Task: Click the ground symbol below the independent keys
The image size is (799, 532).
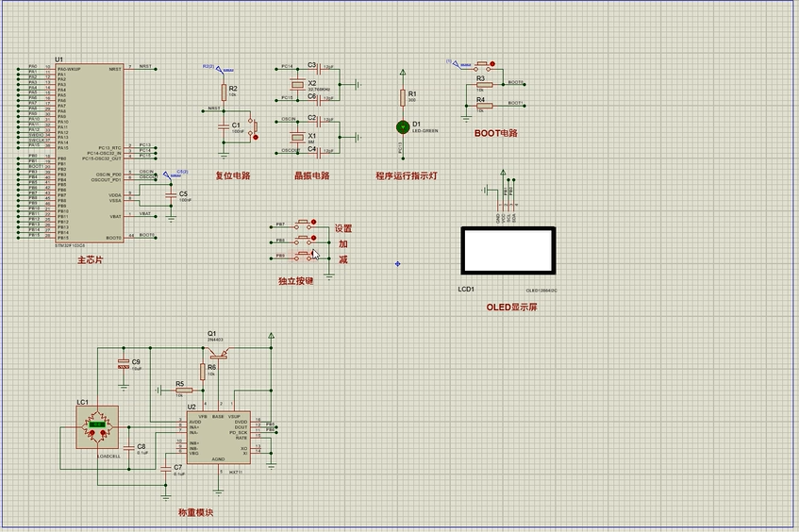Action: point(329,276)
